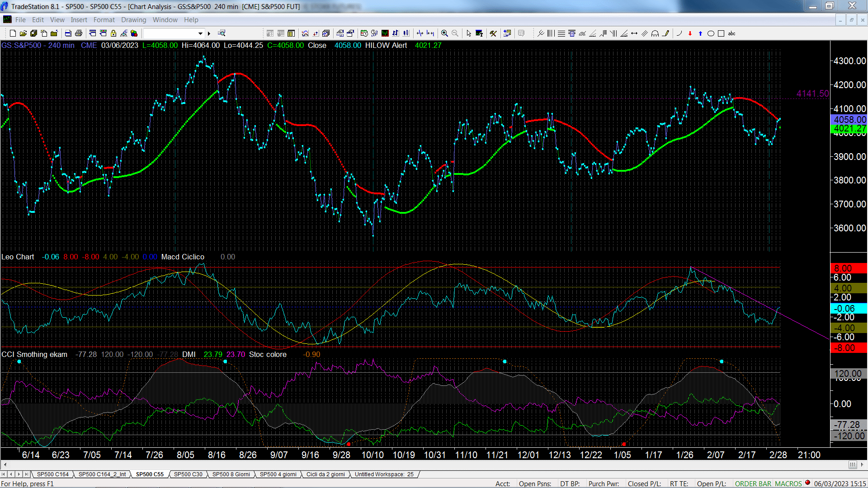Image resolution: width=868 pixels, height=488 pixels.
Task: Click the 4058.00 price label on axis
Action: (849, 120)
